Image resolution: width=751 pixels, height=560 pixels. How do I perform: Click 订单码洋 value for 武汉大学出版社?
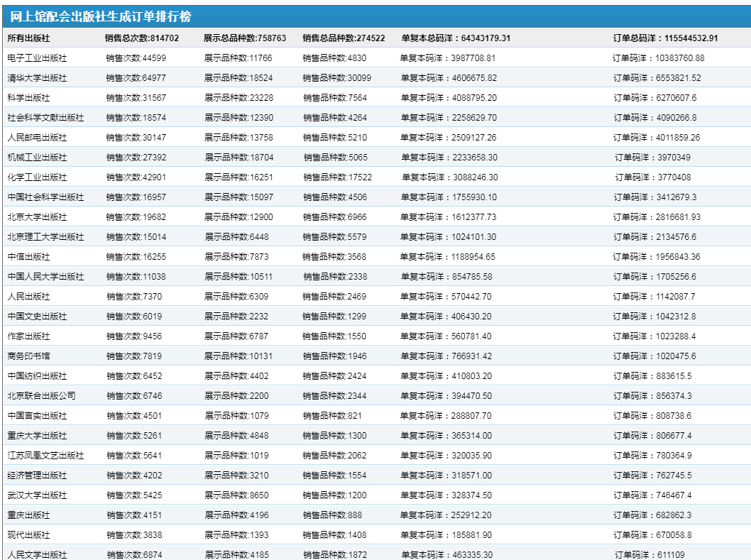point(652,495)
